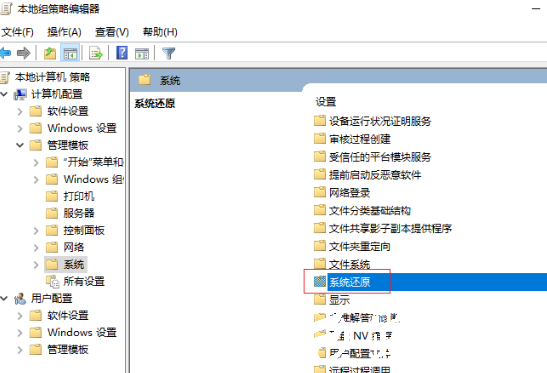The width and height of the screenshot is (547, 373).
Task: Expand the 控制面板 tree node
Action: [36, 230]
